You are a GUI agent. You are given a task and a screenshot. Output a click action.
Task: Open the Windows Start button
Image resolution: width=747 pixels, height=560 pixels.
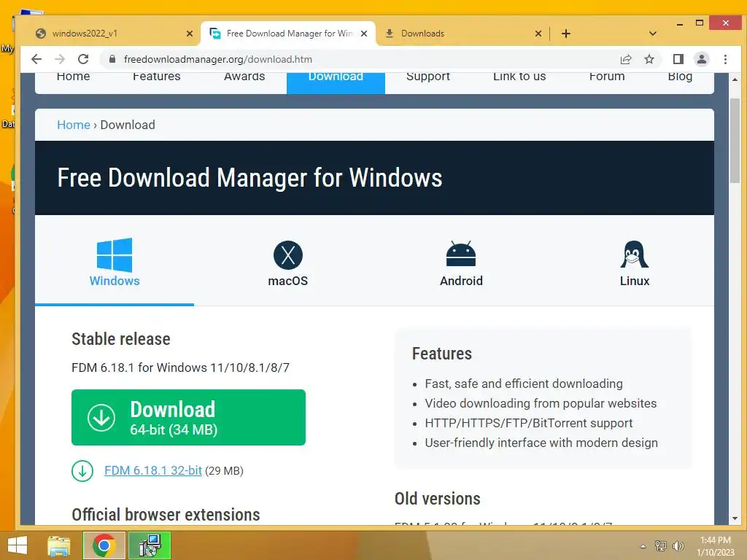[18, 545]
